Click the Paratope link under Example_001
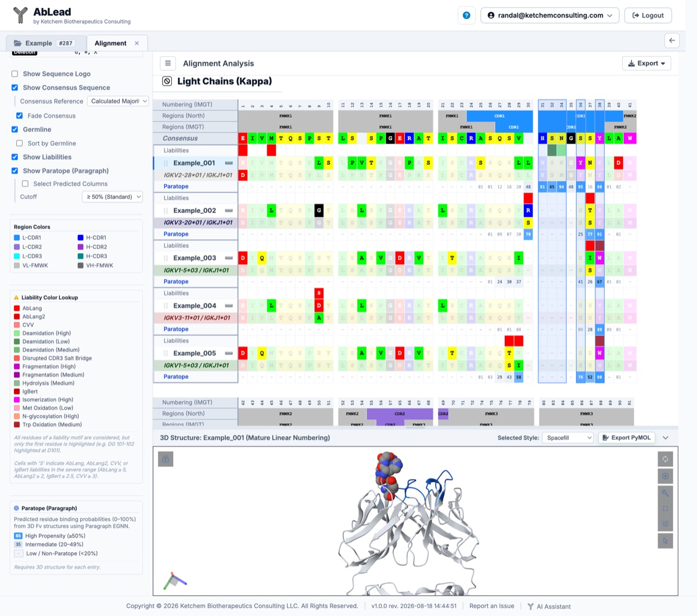This screenshot has width=697, height=616. click(x=176, y=186)
